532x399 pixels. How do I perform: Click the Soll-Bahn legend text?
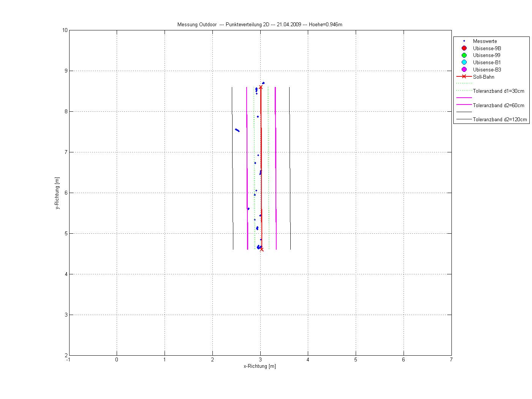coord(483,77)
